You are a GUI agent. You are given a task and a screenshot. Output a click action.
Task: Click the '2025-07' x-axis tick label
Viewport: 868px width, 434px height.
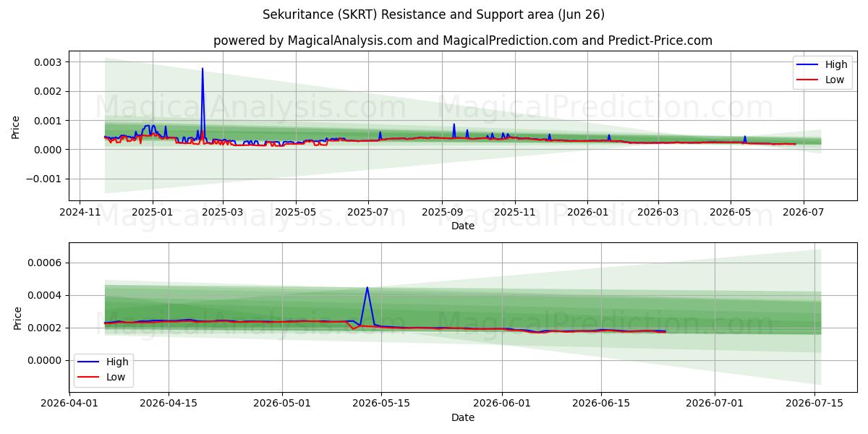tap(368, 212)
